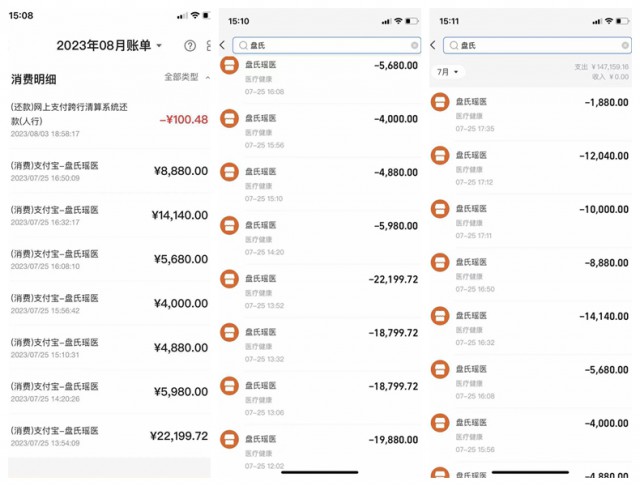Open the ¥4,000.00 bill entry
Viewport: 640px width, 486px height.
pyautogui.click(x=109, y=304)
